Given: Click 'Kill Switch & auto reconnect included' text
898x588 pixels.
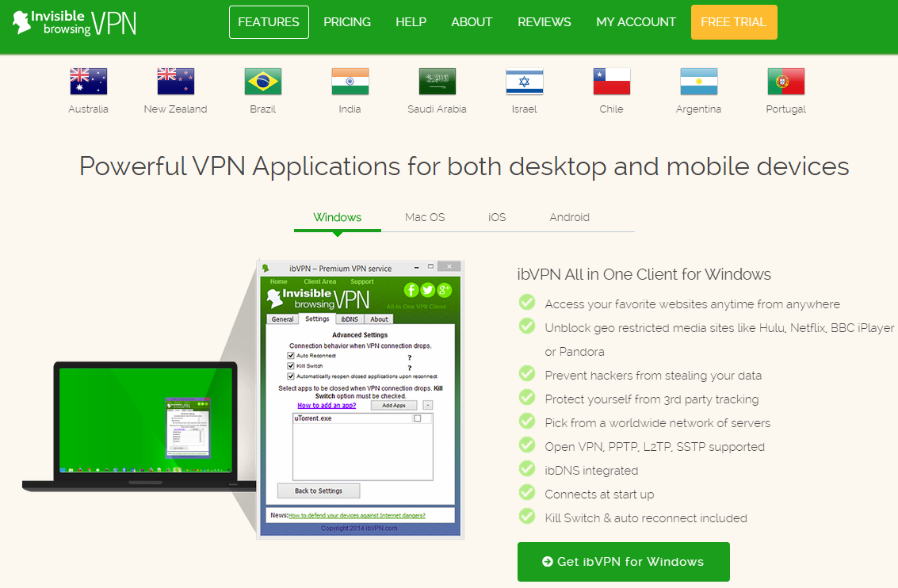Looking at the screenshot, I should (646, 518).
